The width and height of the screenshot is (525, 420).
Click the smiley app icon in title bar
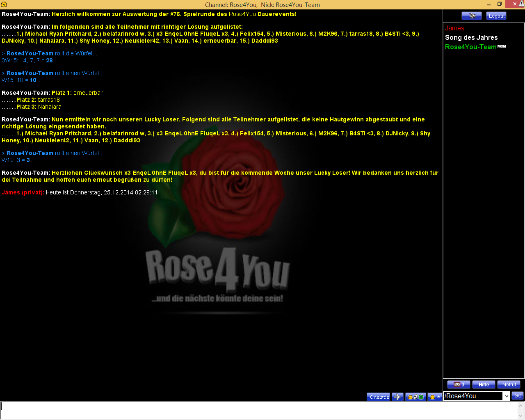pos(4,5)
